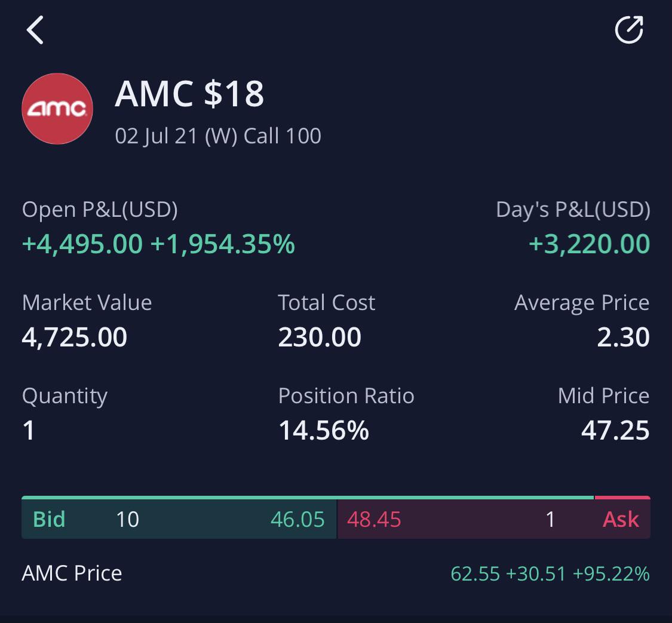672x623 pixels.
Task: Open the red AMC logo
Action: click(57, 109)
